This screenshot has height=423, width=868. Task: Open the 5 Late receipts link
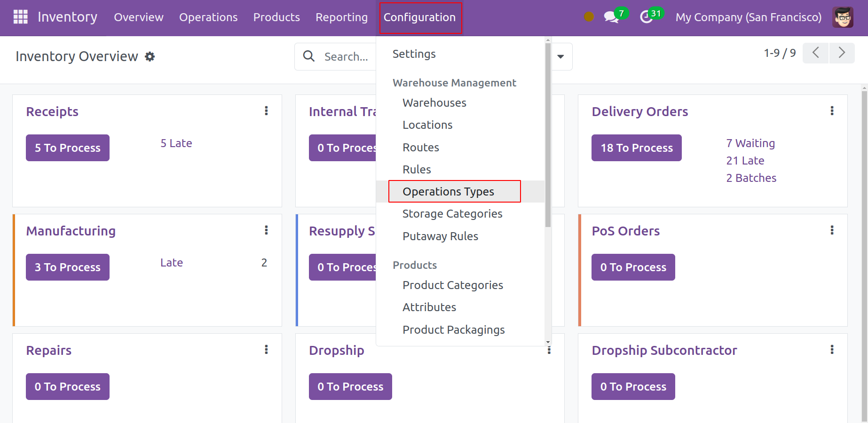pyautogui.click(x=176, y=143)
